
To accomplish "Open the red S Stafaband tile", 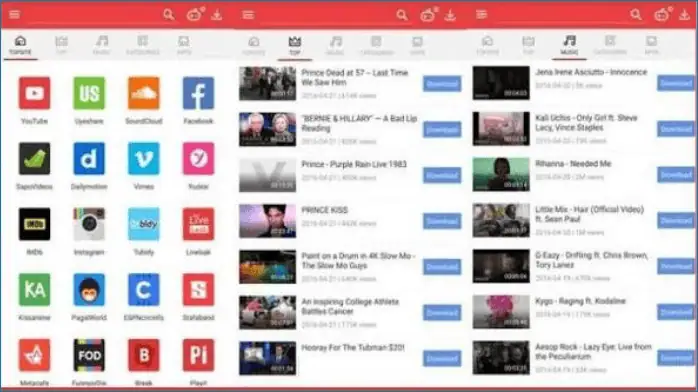I will point(198,290).
